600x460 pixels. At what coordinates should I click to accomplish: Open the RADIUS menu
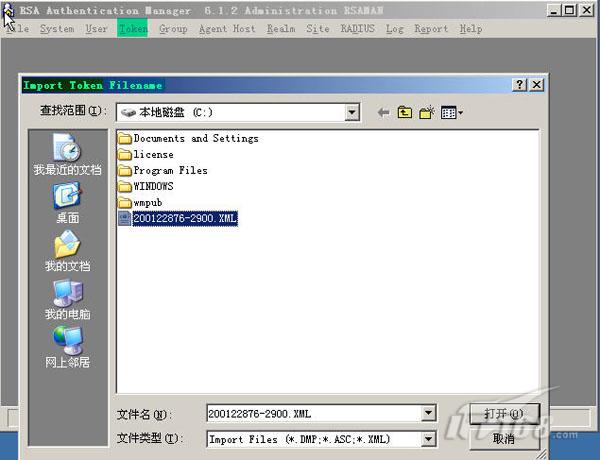357,29
